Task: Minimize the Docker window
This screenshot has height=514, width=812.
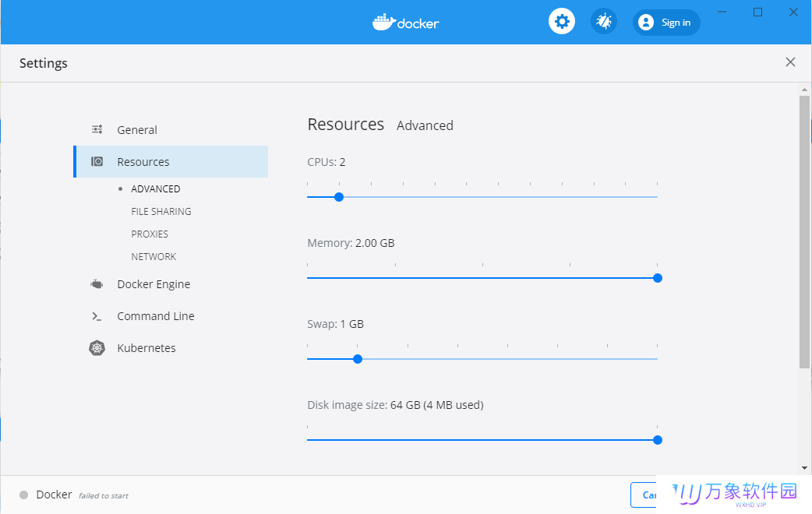Action: (722, 12)
